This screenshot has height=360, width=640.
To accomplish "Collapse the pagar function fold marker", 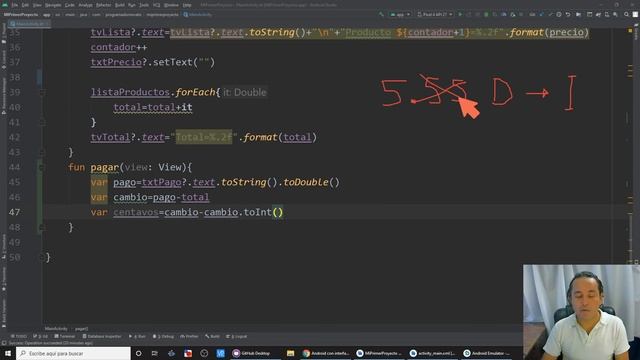I will (40, 167).
